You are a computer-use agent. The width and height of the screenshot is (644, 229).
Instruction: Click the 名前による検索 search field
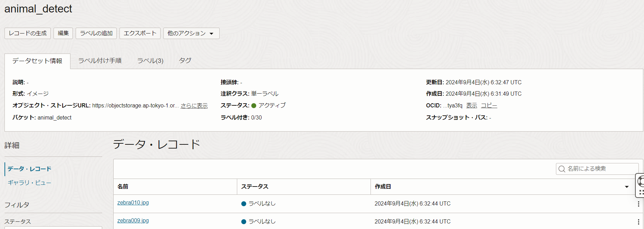pyautogui.click(x=597, y=169)
